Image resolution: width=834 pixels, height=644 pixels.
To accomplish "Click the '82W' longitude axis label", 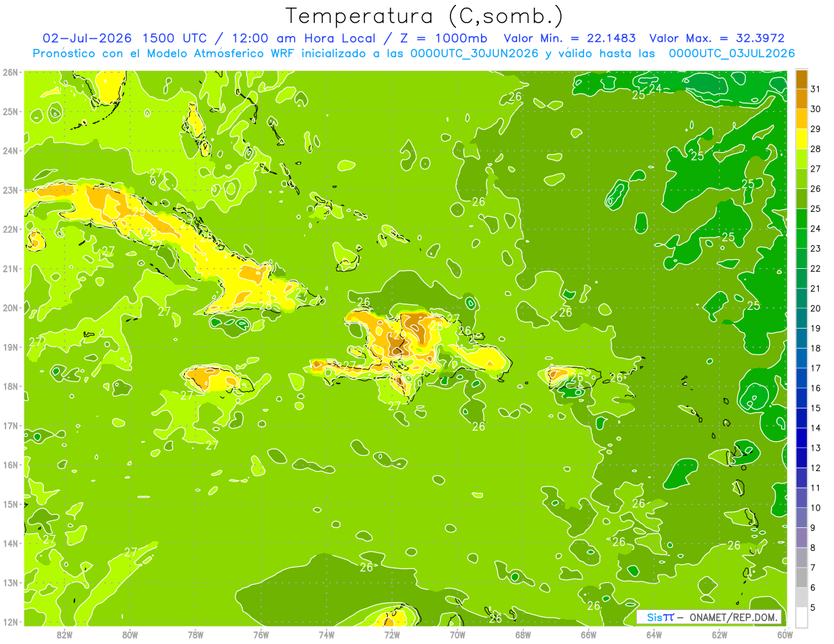I will coord(64,634).
